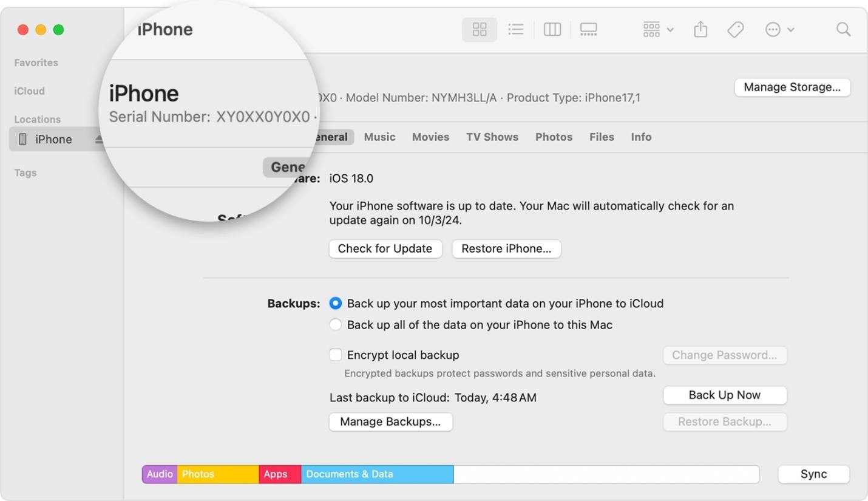Switch to the Music tab
The height and width of the screenshot is (501, 868).
(x=379, y=137)
